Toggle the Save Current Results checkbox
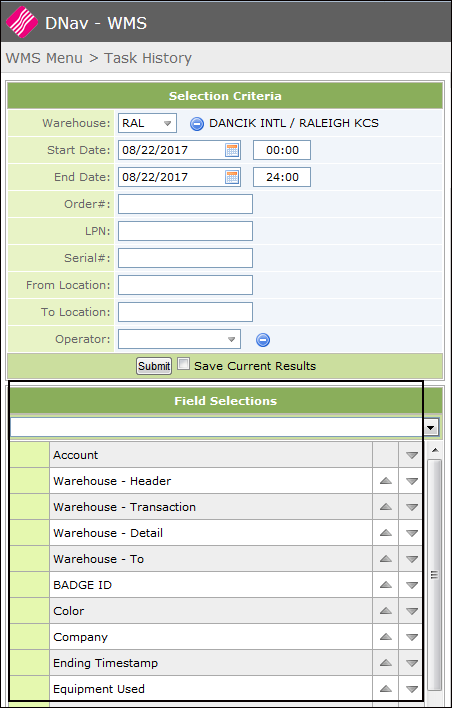 pos(183,364)
